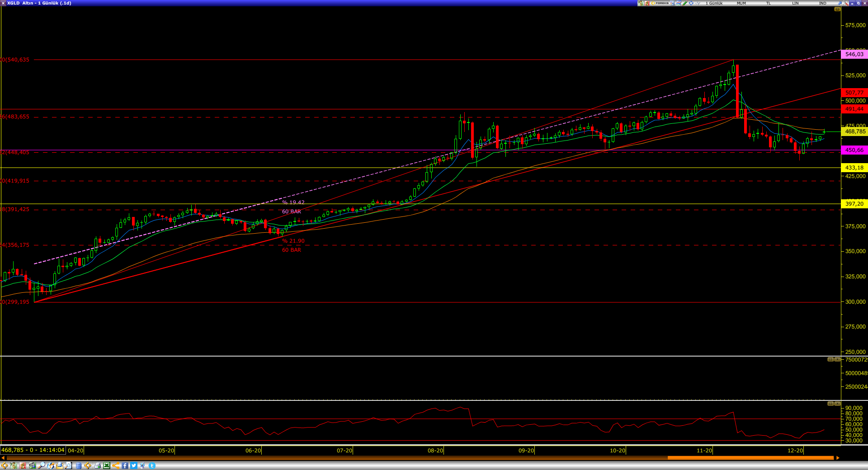Open the chart template list icon in the top toolbar

pyautogui.click(x=672, y=3)
